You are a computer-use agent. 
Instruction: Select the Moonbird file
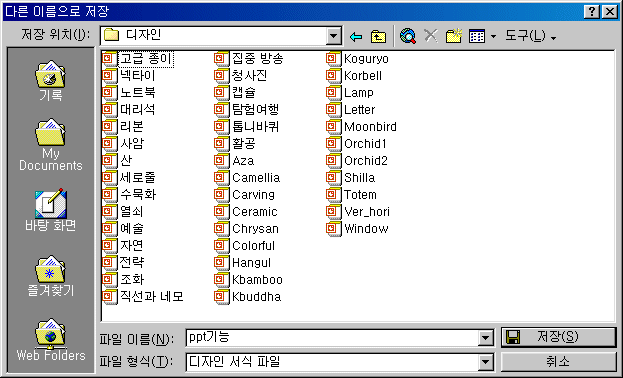(362, 127)
